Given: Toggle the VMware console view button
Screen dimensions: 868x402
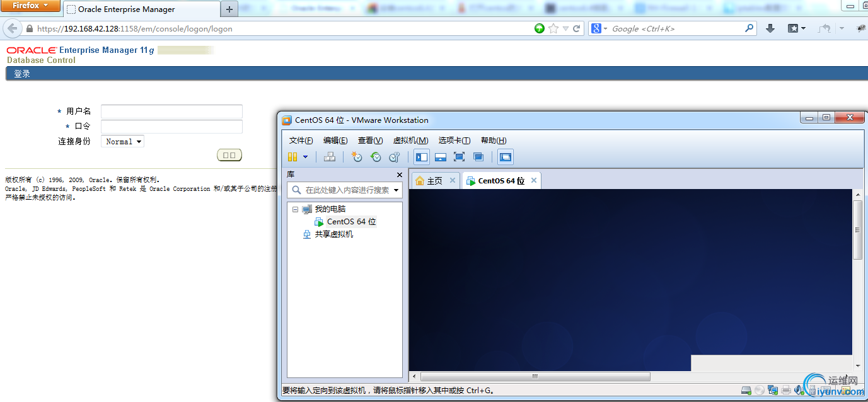Looking at the screenshot, I should tap(506, 157).
